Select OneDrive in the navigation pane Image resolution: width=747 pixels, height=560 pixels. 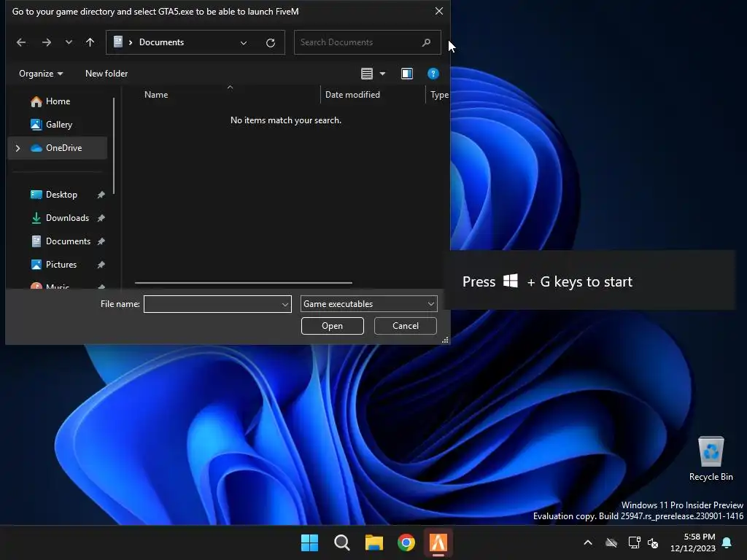coord(58,148)
